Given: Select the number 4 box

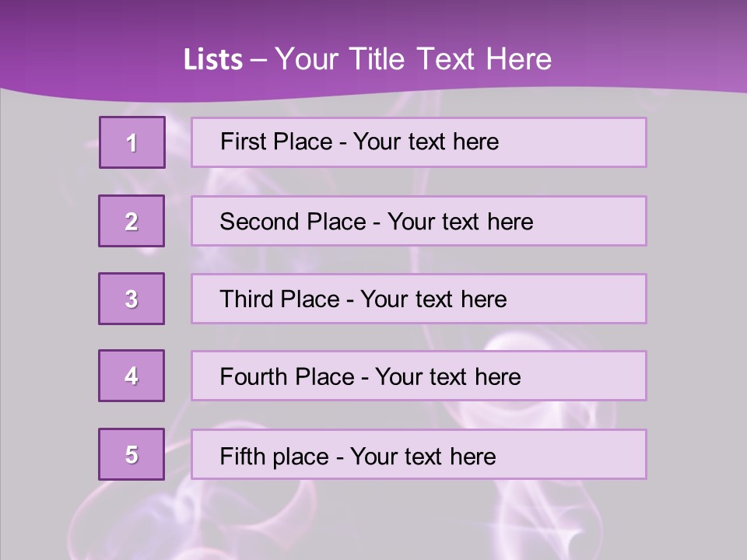Looking at the screenshot, I should tap(132, 376).
